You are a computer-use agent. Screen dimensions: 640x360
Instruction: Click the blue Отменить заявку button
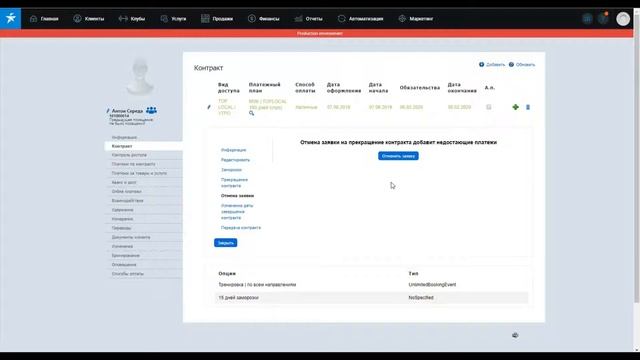(398, 156)
